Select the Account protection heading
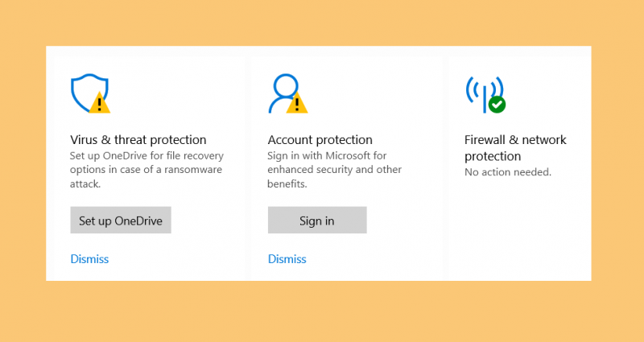644x342 pixels. click(x=320, y=139)
